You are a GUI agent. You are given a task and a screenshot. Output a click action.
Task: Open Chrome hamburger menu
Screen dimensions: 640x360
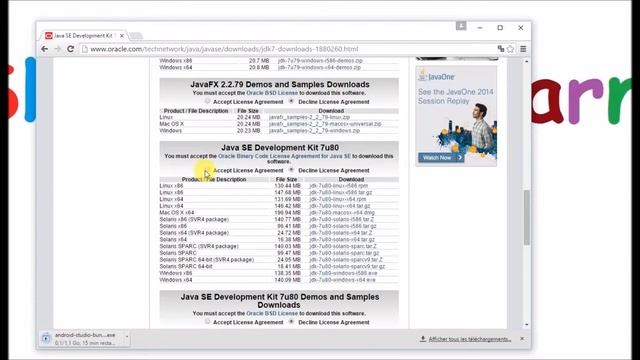point(523,49)
